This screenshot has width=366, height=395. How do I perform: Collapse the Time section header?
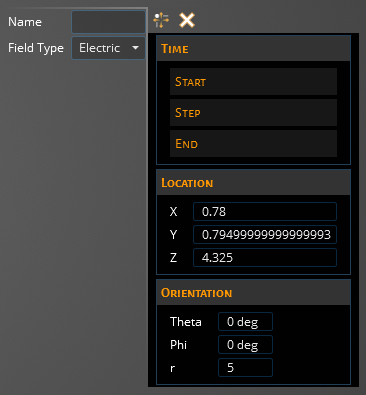253,49
